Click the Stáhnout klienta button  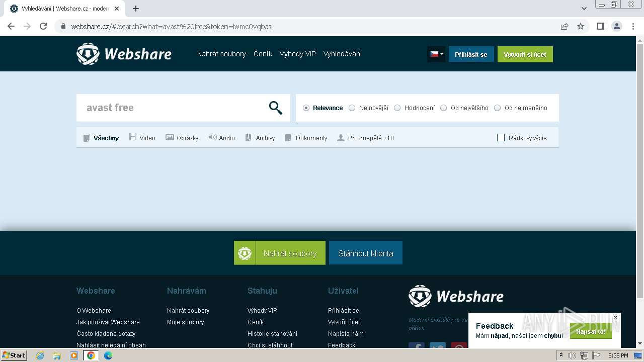point(366,253)
